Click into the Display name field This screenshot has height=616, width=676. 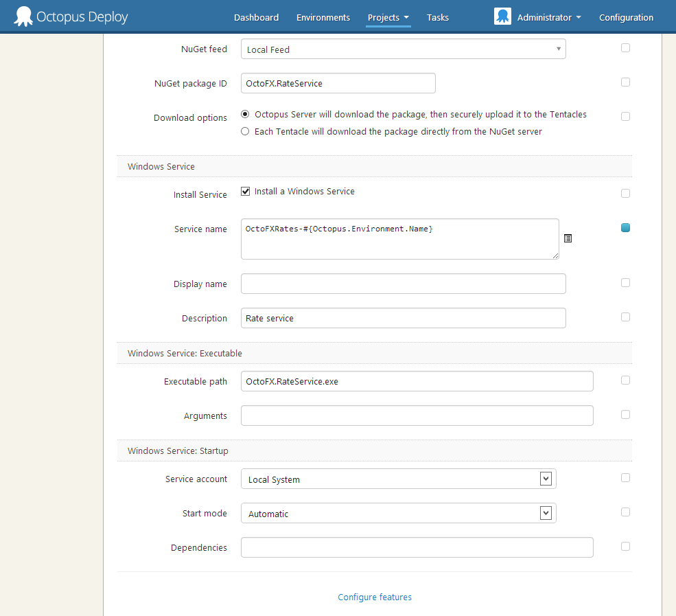point(403,284)
